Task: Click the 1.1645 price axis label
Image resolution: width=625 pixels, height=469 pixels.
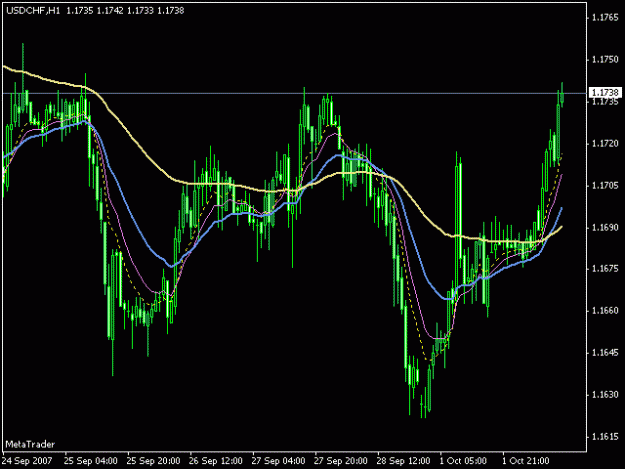Action: point(605,353)
